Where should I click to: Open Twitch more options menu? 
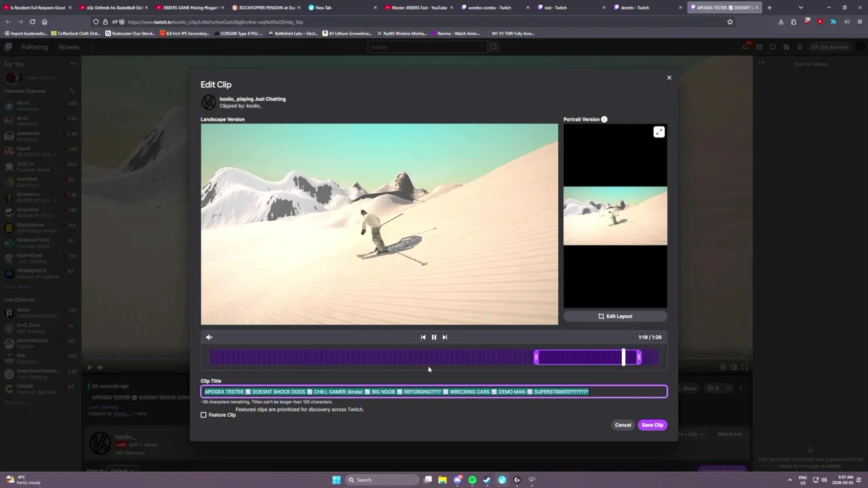(x=92, y=47)
